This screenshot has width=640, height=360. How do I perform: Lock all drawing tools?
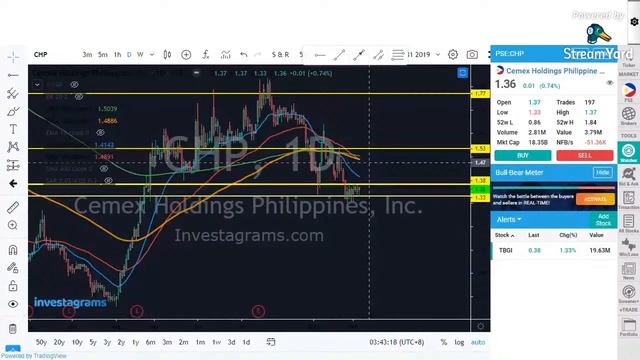pos(13,286)
